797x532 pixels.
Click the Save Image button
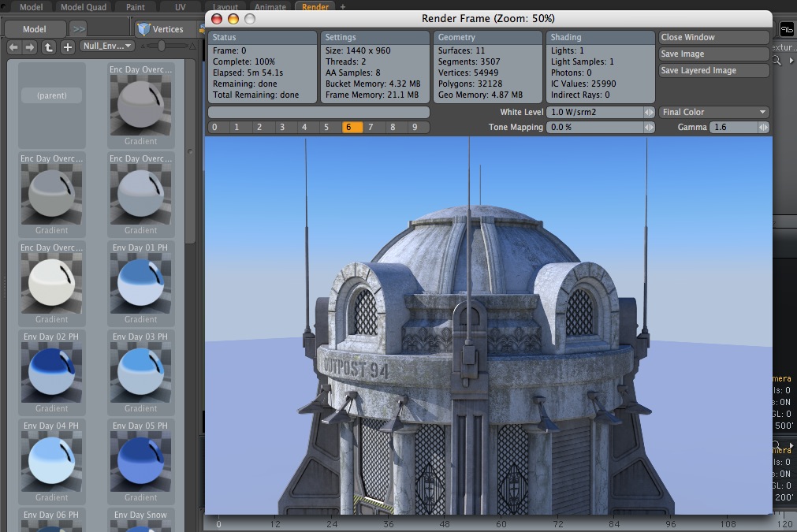pos(713,54)
